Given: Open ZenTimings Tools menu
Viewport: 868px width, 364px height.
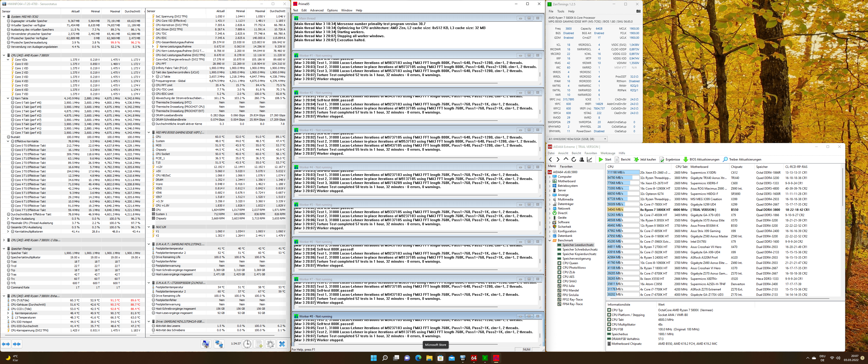Looking at the screenshot, I should pos(561,11).
